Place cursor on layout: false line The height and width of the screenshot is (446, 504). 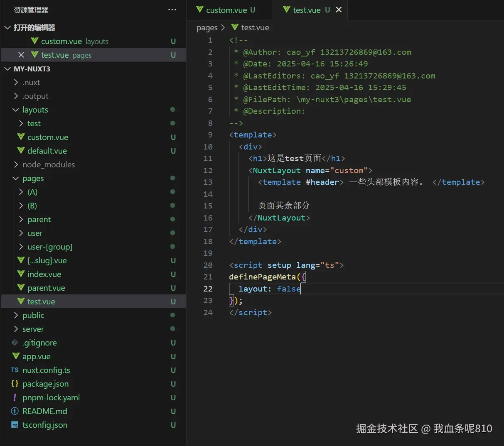(x=269, y=289)
